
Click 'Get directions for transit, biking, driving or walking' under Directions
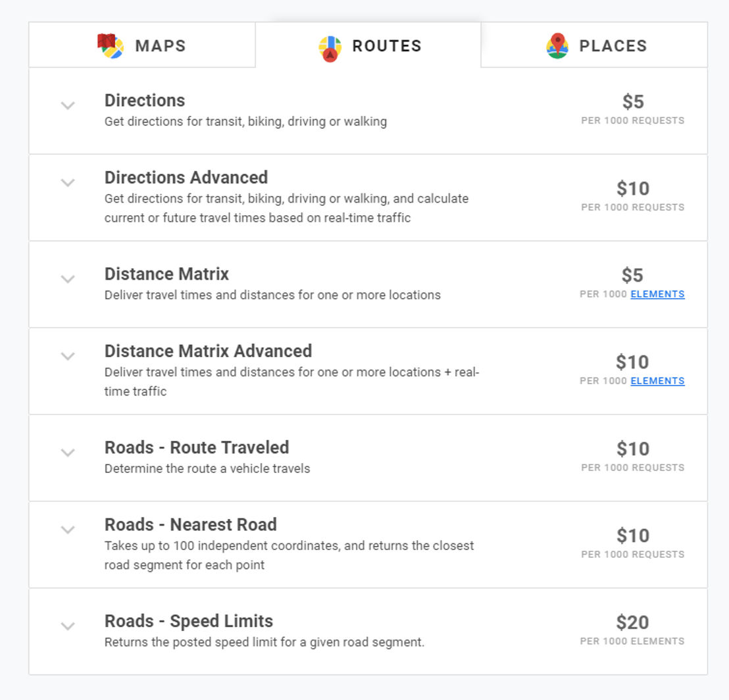coord(245,122)
